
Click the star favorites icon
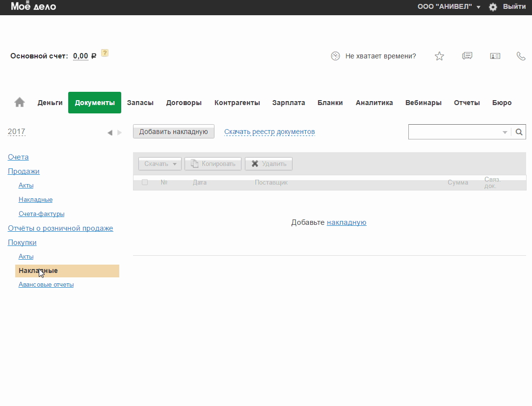pyautogui.click(x=439, y=56)
